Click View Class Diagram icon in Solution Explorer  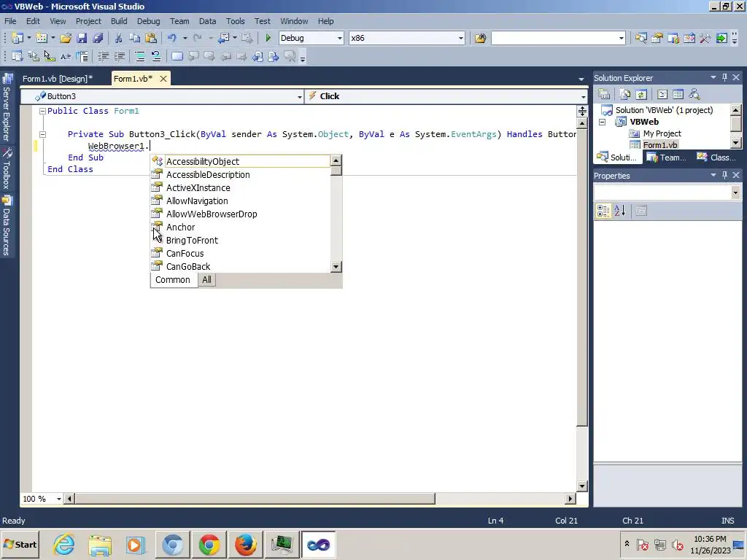(x=694, y=94)
